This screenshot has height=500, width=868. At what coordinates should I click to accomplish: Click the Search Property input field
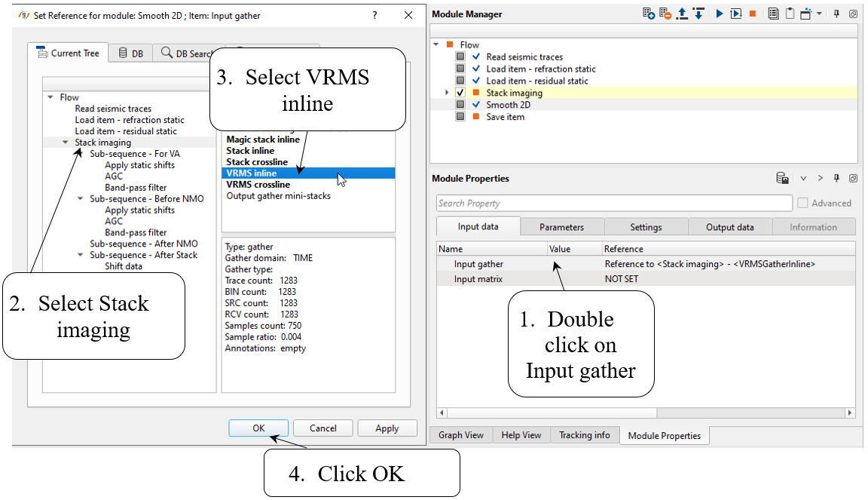pyautogui.click(x=614, y=203)
